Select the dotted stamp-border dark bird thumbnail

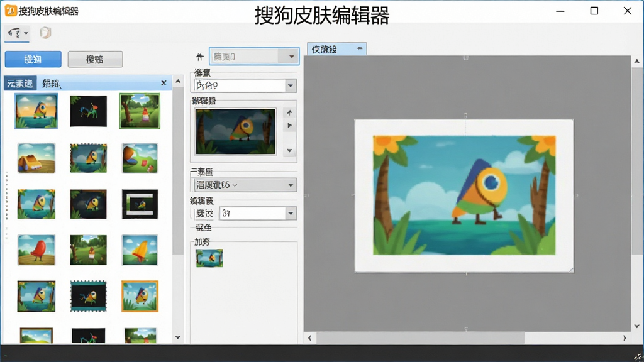point(88,297)
